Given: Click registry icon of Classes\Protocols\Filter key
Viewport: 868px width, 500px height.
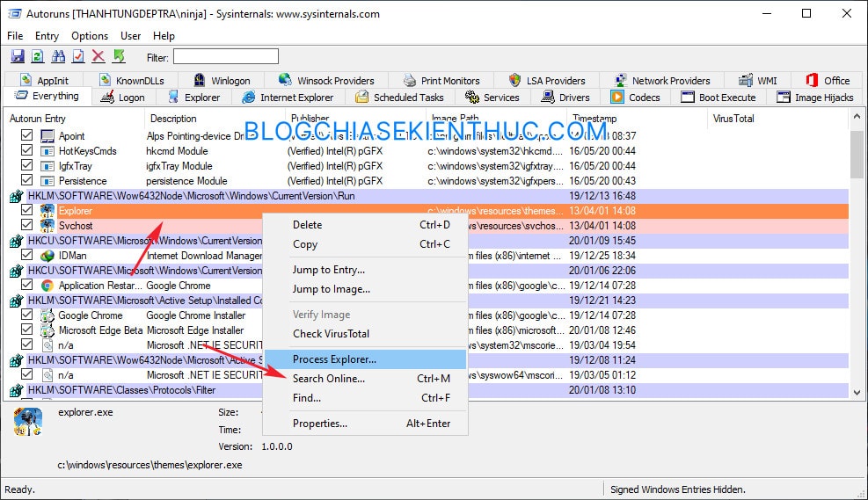Looking at the screenshot, I should (16, 390).
